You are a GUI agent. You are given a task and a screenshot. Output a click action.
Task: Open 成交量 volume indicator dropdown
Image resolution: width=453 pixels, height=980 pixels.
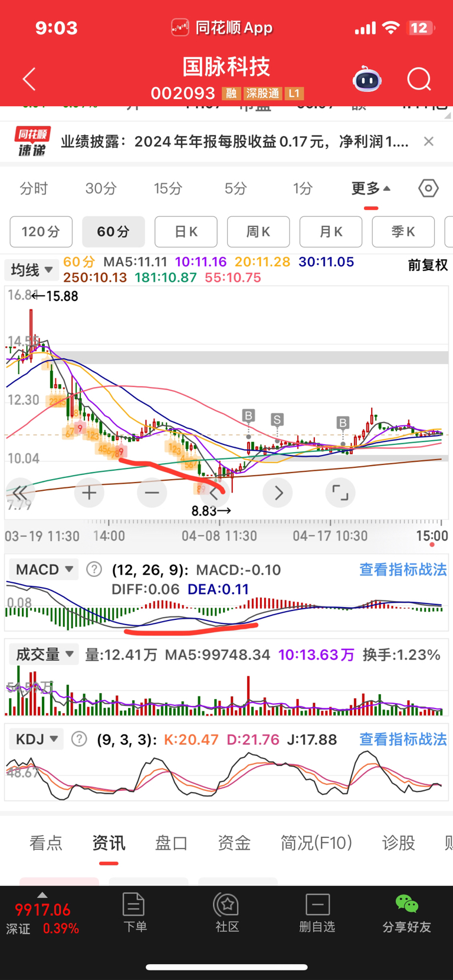click(44, 654)
